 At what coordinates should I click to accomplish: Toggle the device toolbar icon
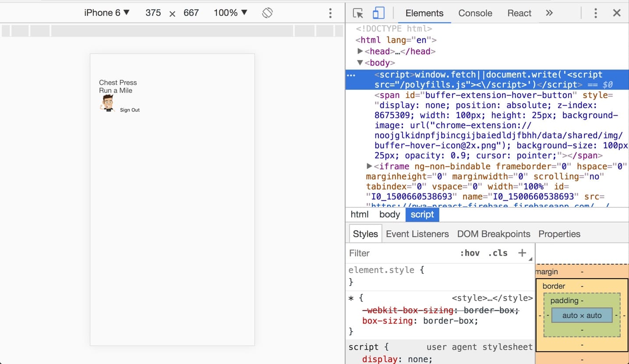[378, 13]
